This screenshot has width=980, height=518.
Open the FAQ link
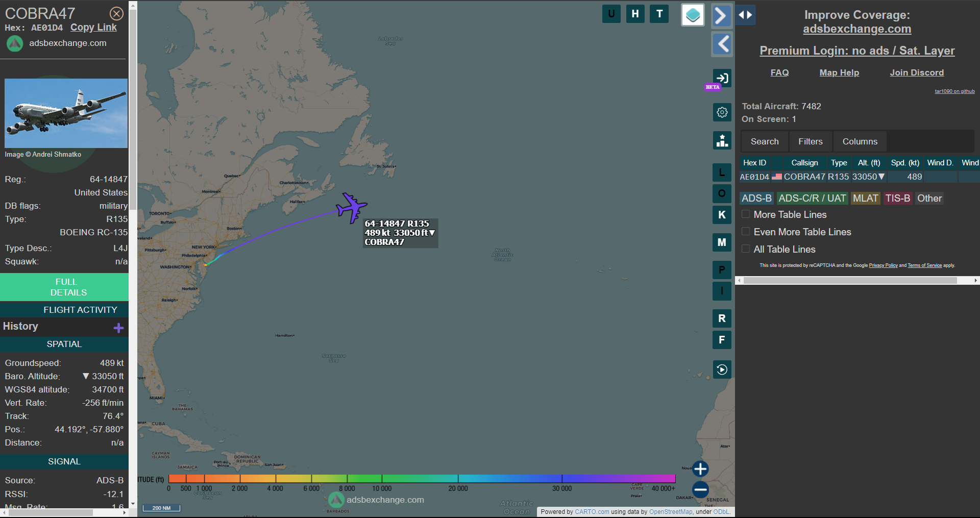(x=779, y=72)
